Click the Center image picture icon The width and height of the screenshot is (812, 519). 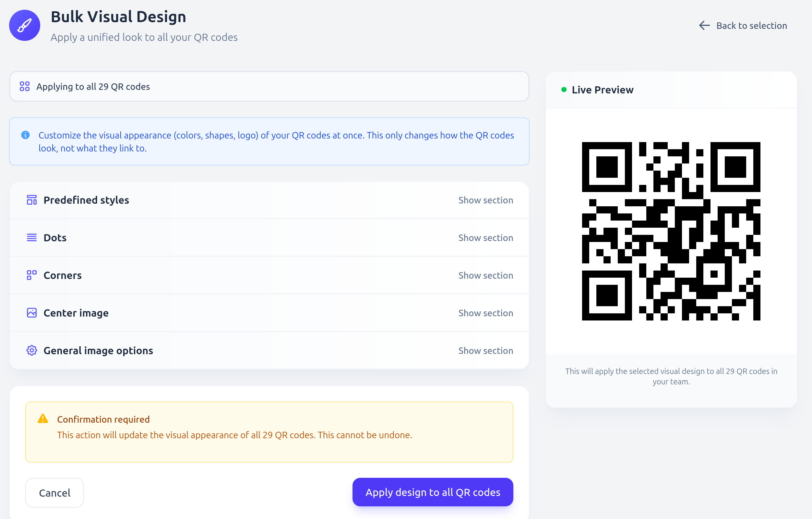pyautogui.click(x=31, y=313)
